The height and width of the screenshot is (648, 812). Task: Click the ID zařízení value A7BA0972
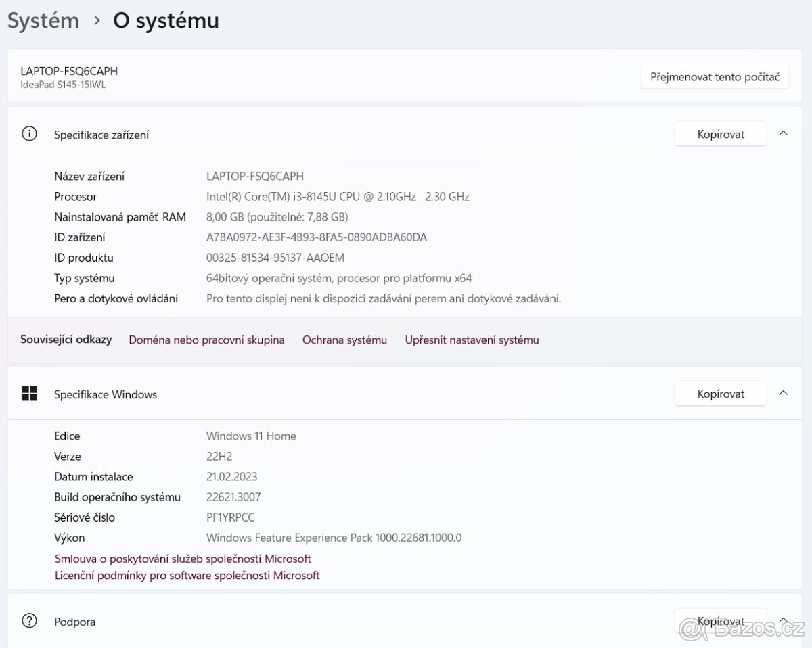click(316, 237)
